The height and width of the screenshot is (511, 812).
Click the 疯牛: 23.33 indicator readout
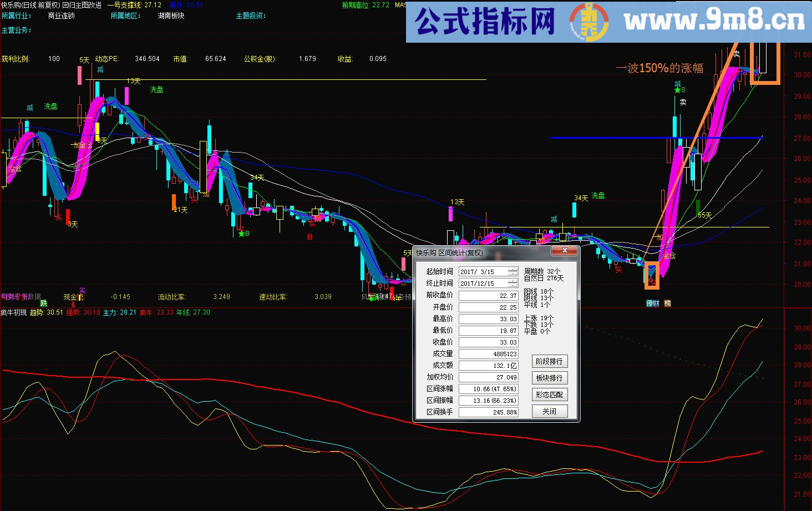coord(156,312)
